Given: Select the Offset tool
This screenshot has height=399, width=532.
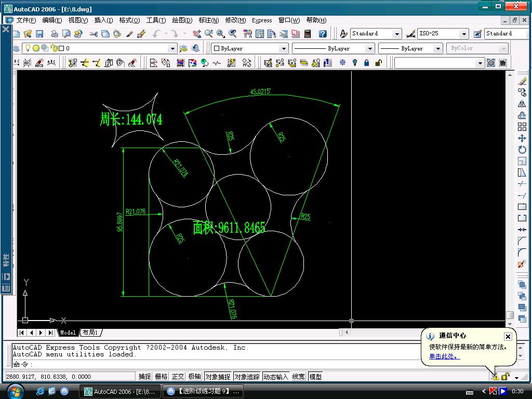Looking at the screenshot, I should [522, 115].
